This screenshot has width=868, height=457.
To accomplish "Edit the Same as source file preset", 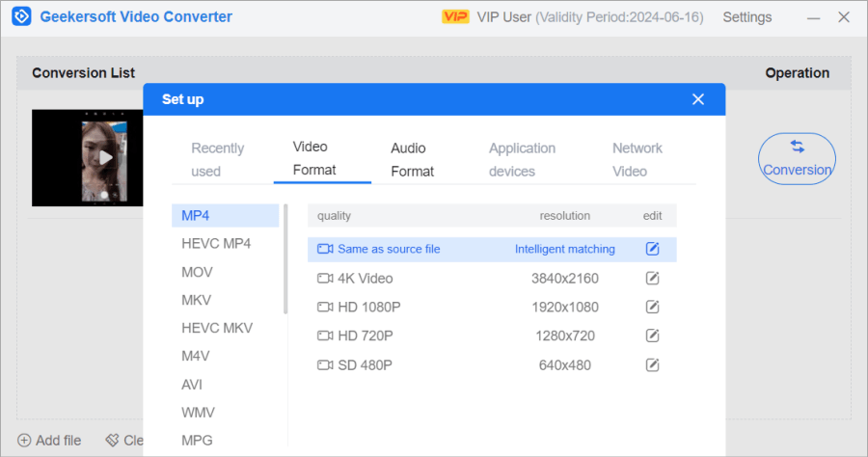I will pos(652,249).
